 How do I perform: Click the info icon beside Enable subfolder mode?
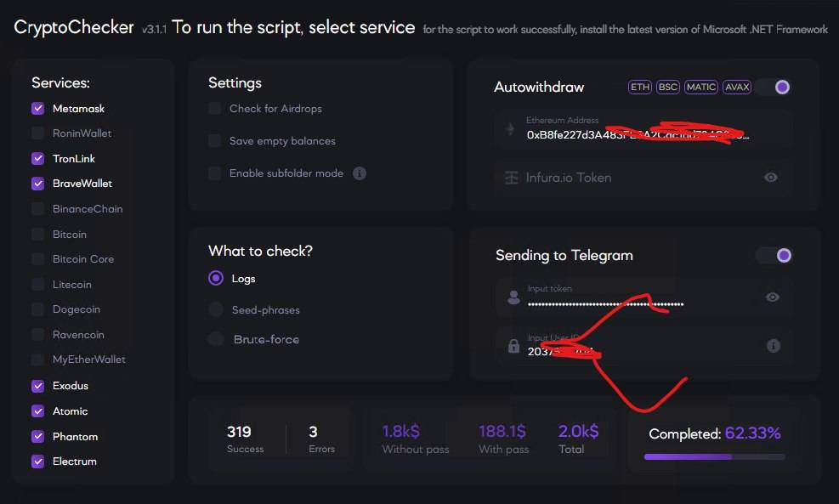358,173
